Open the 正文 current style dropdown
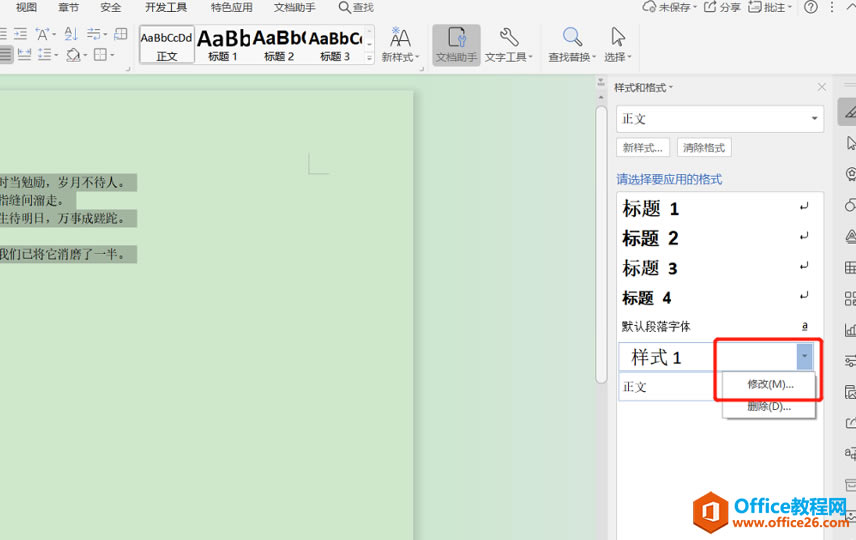Image resolution: width=856 pixels, height=540 pixels. pos(814,118)
